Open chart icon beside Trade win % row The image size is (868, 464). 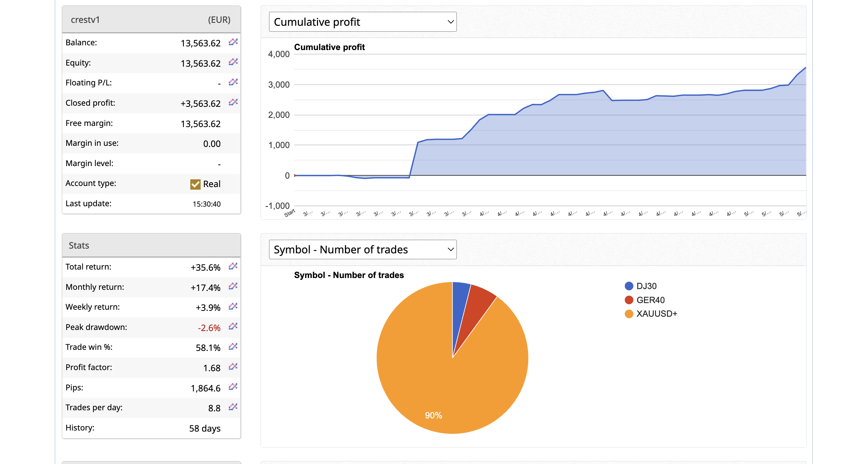tap(233, 347)
